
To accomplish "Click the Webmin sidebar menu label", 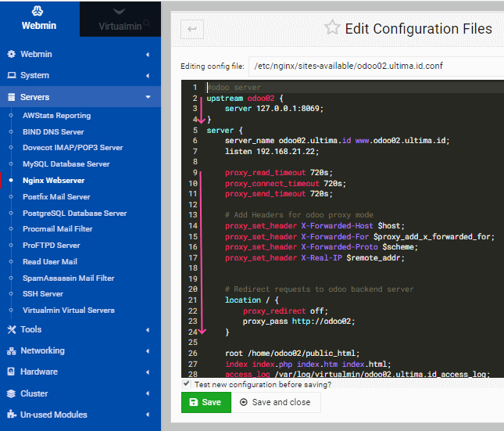I will pos(36,54).
